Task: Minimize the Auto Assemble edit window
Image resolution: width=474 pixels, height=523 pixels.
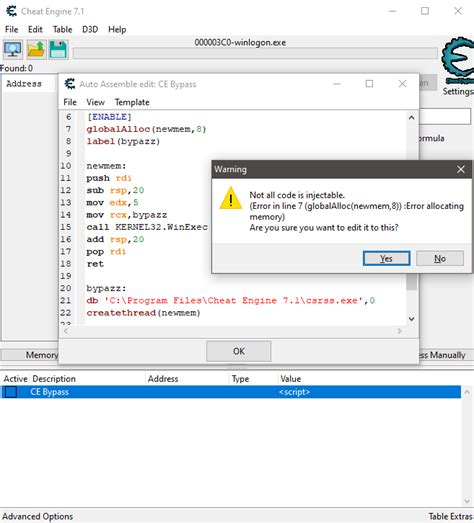Action: tap(337, 84)
